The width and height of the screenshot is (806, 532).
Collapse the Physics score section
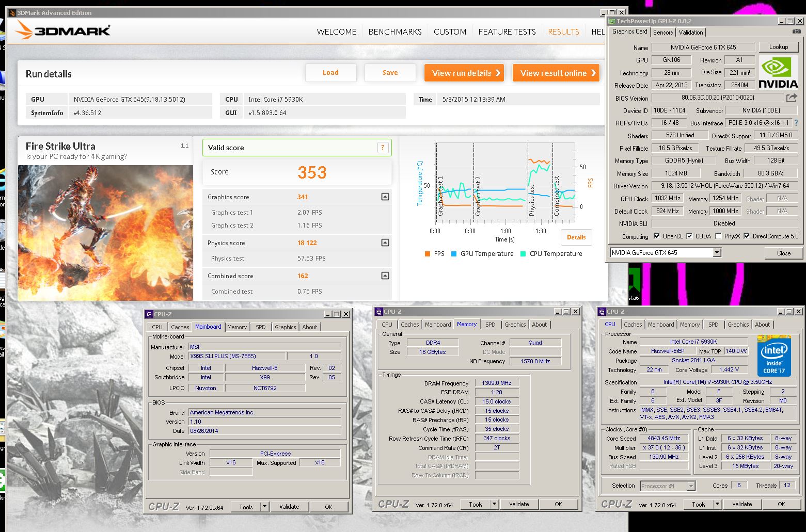[x=385, y=243]
